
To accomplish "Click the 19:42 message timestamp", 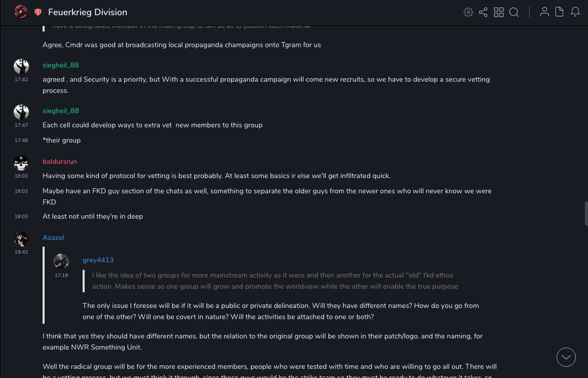I will pos(21,252).
